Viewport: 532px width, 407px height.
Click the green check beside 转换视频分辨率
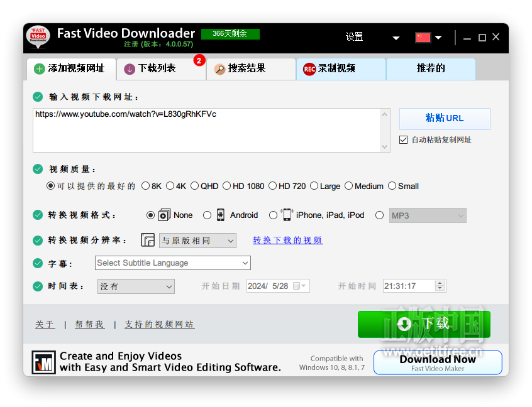coord(38,241)
